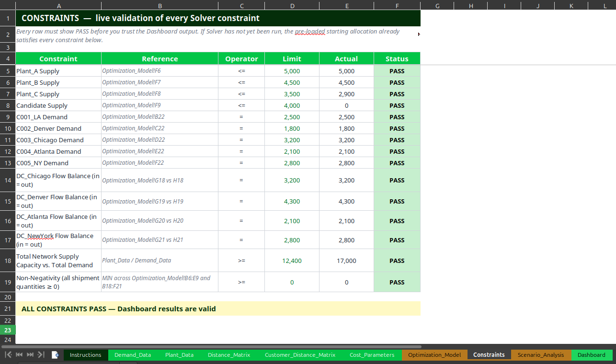
Task: Click the Status column header cell
Action: [397, 59]
